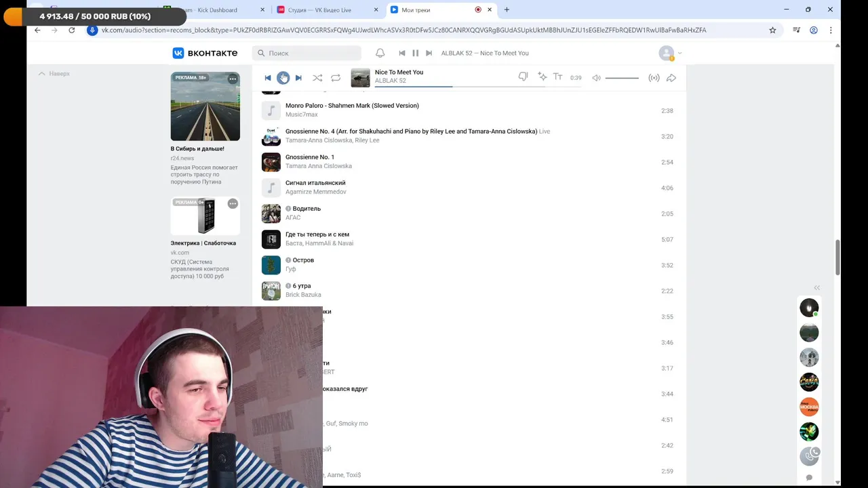
Task: Open АГАС artist link
Action: click(x=293, y=218)
